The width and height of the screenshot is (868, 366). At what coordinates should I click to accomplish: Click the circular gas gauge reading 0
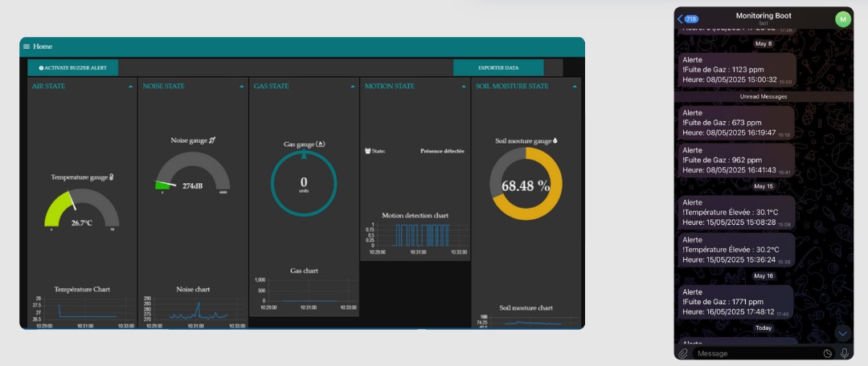click(304, 183)
